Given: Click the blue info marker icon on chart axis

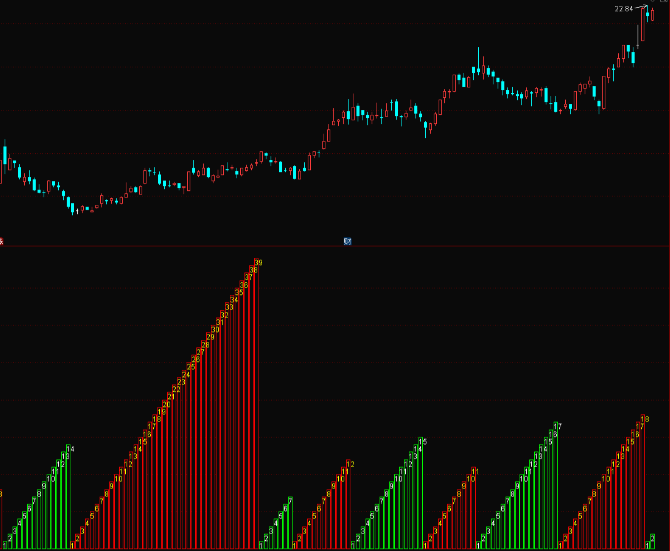Looking at the screenshot, I should [347, 241].
